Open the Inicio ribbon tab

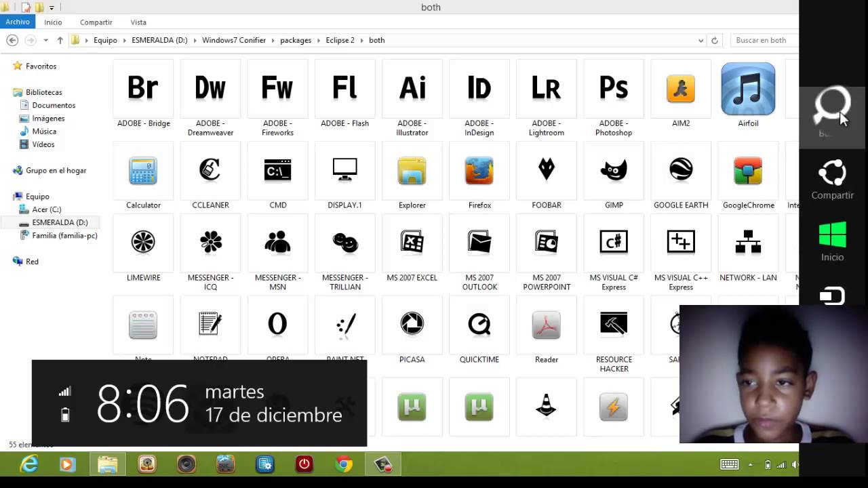click(53, 22)
